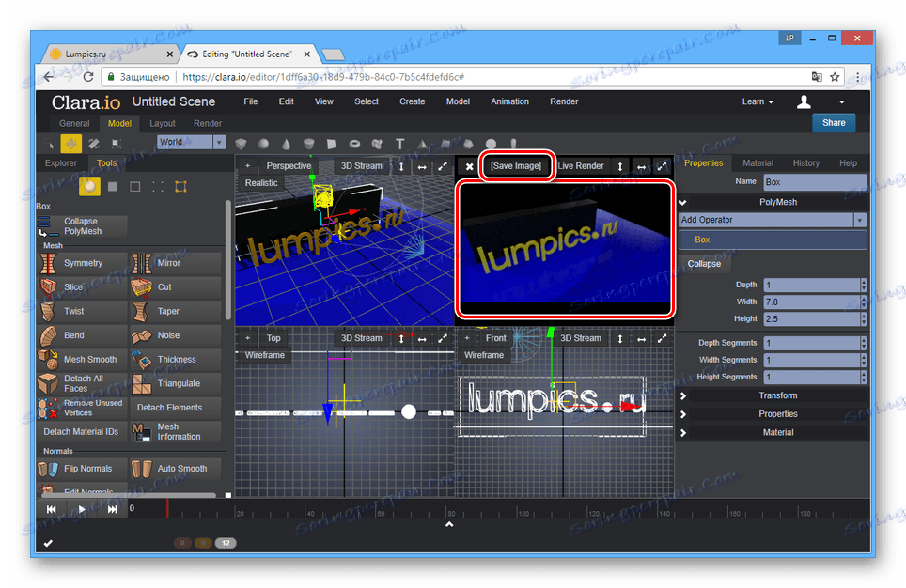Click the Save Image button
906x588 pixels.
(x=516, y=166)
